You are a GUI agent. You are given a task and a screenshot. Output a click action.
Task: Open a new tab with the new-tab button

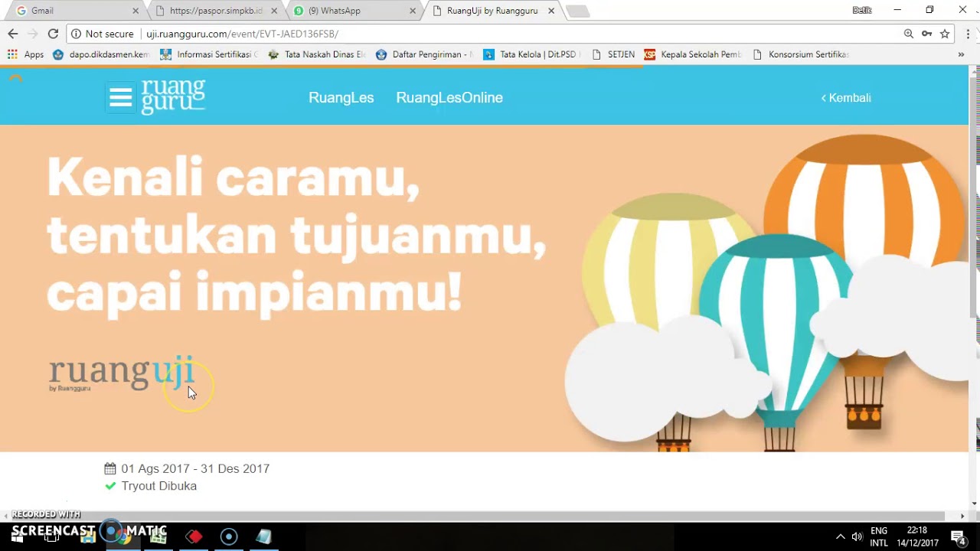578,11
